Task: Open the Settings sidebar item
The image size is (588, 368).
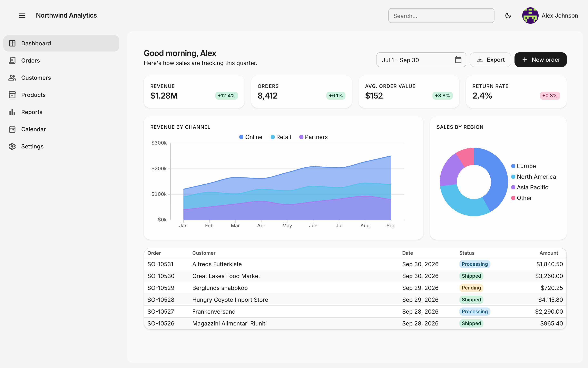Action: pyautogui.click(x=61, y=146)
